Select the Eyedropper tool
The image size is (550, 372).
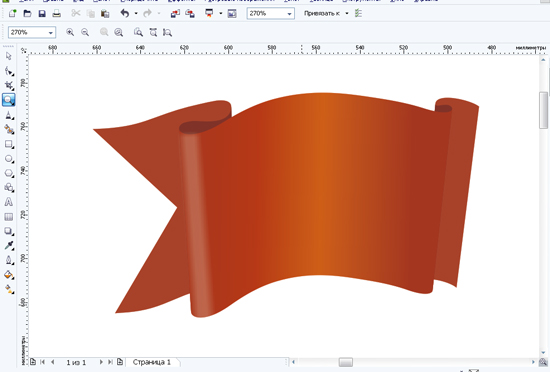pyautogui.click(x=8, y=245)
